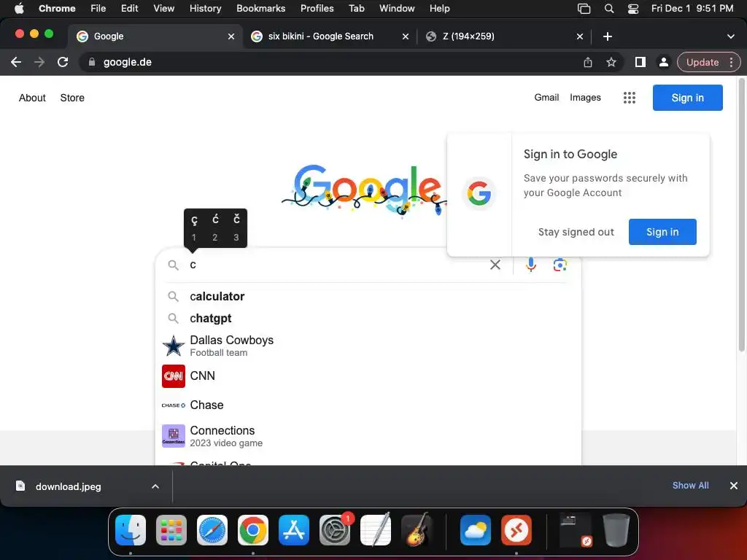Show All downloads
This screenshot has width=747, height=560.
pos(690,485)
